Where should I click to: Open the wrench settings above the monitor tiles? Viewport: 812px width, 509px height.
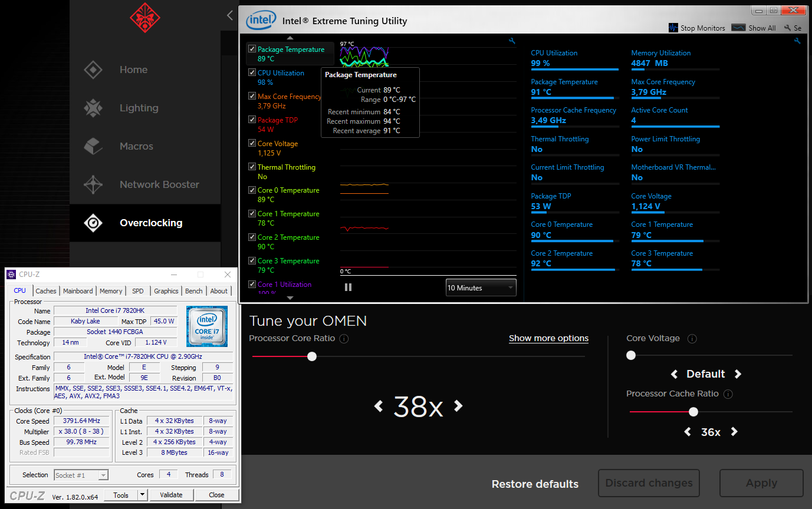coord(797,41)
